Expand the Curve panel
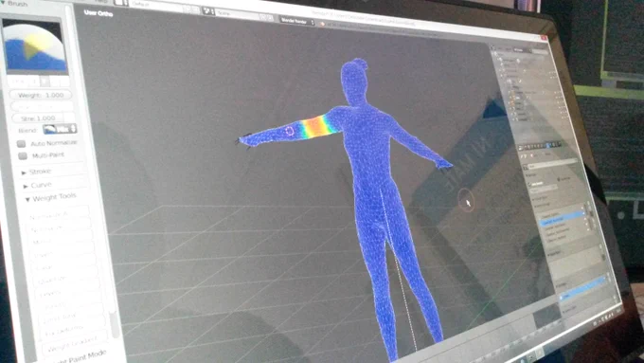Viewport: 644px width, 363px height. point(37,186)
